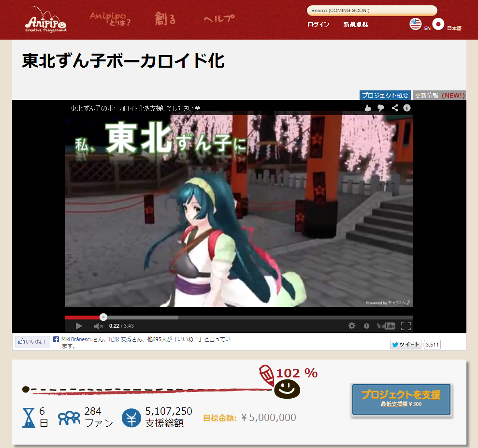Seek using the video progress knob
478x448 pixels.
pos(103,317)
